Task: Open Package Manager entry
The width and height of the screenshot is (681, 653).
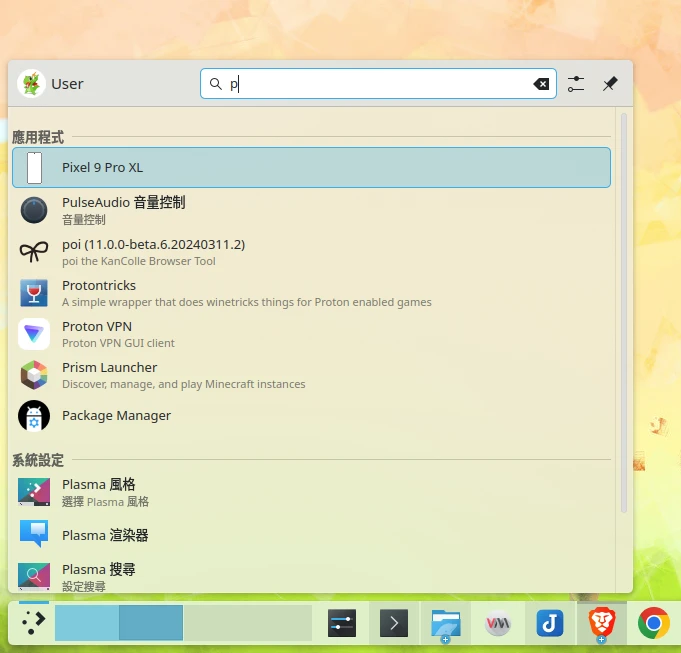Action: [311, 416]
